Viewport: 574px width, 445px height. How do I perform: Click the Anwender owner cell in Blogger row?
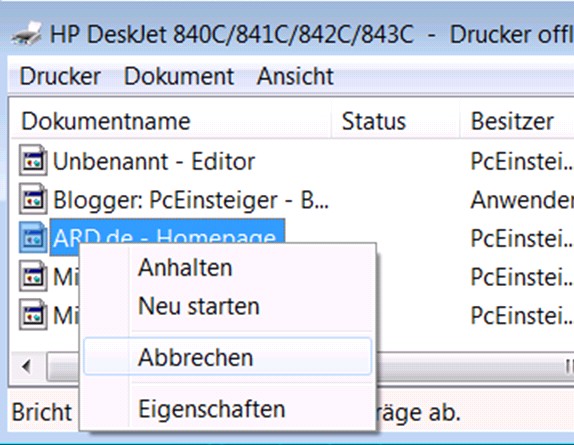coord(522,200)
